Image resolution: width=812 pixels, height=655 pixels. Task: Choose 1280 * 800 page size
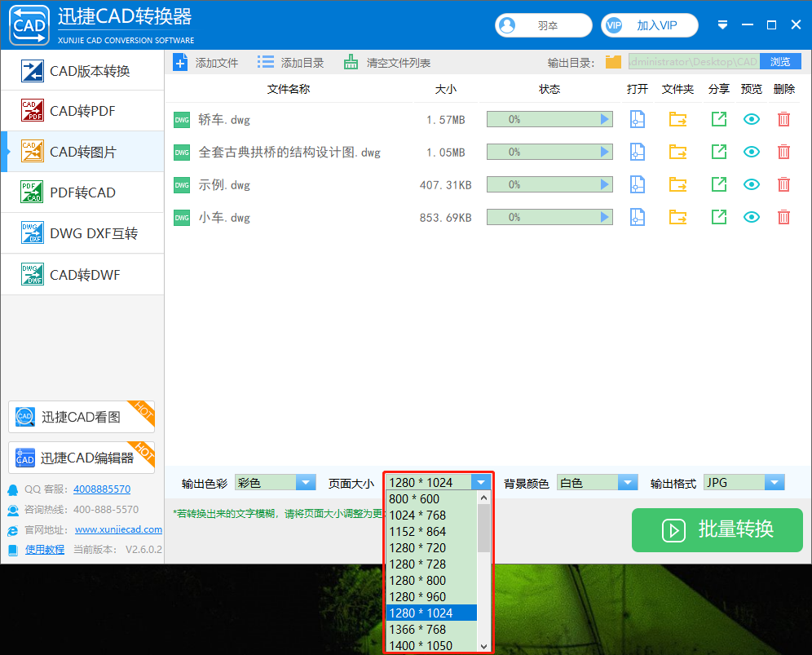[431, 581]
